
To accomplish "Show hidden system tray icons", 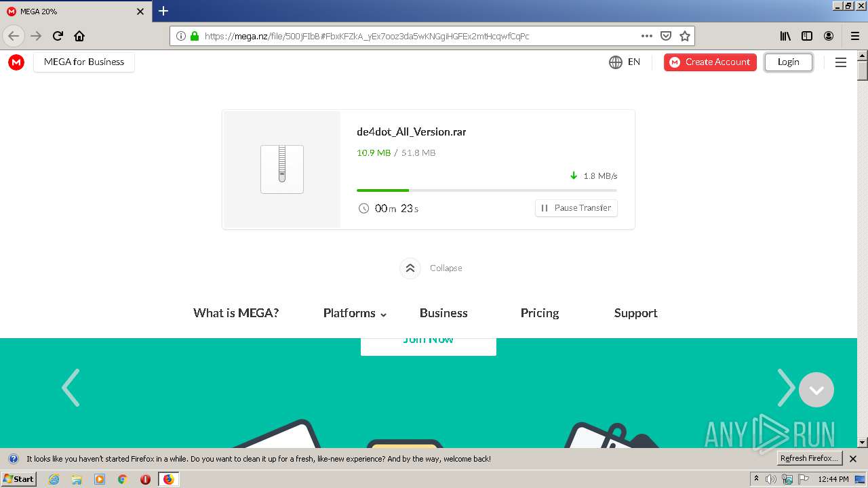I will (756, 479).
